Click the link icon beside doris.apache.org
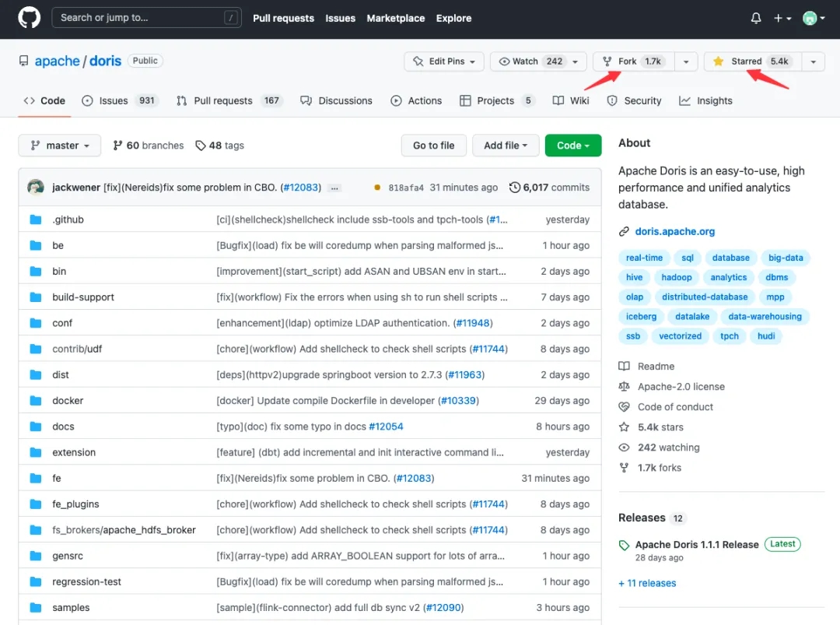The width and height of the screenshot is (840, 625). click(624, 232)
